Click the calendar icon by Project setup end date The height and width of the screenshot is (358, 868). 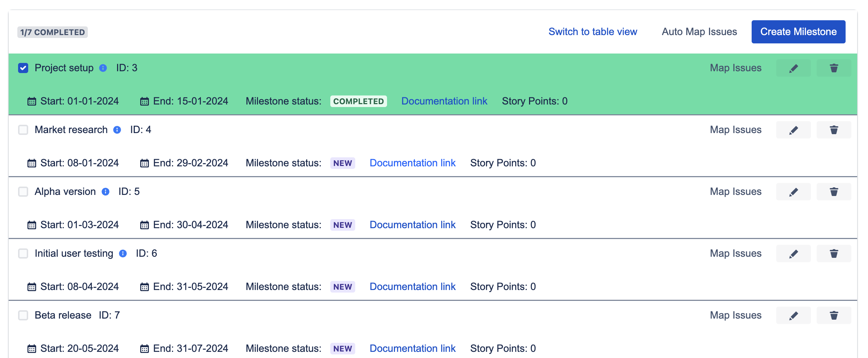coord(145,101)
